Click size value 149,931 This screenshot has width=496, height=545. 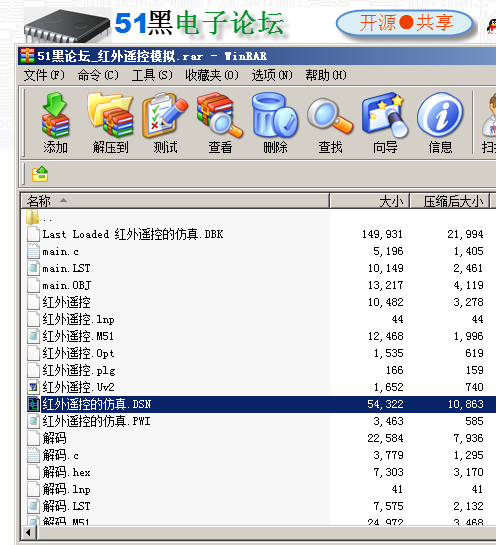pyautogui.click(x=382, y=234)
